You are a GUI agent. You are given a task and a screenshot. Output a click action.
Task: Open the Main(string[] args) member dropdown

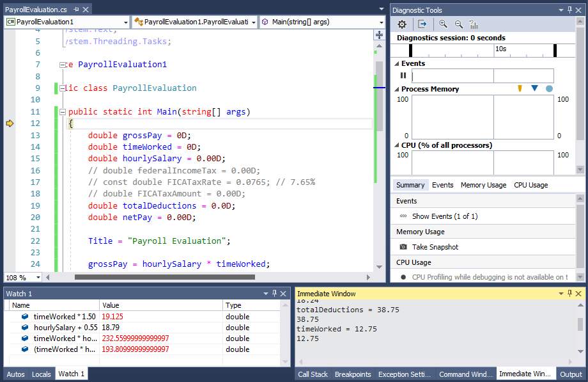coord(382,22)
